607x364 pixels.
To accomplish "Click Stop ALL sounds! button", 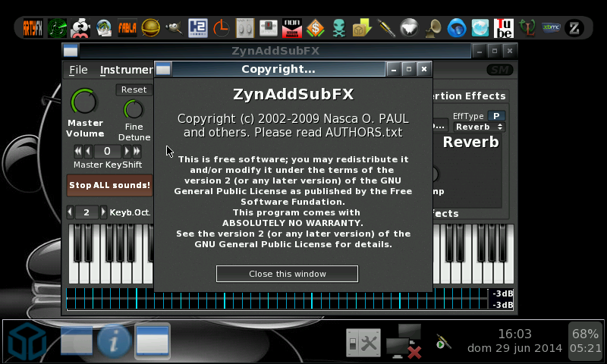I will [109, 185].
